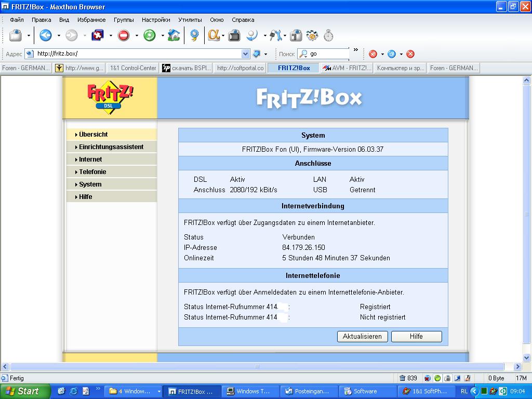
Task: Show hidden system tray icons arrow
Action: (x=475, y=391)
